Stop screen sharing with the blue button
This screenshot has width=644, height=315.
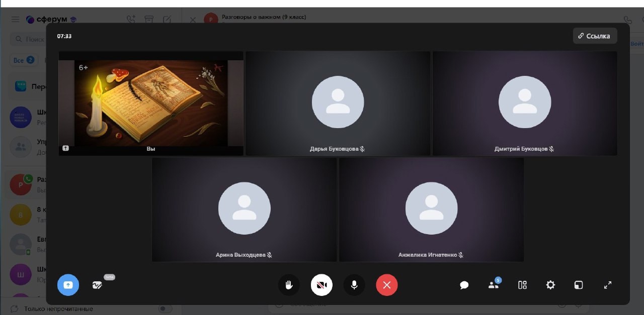click(68, 285)
